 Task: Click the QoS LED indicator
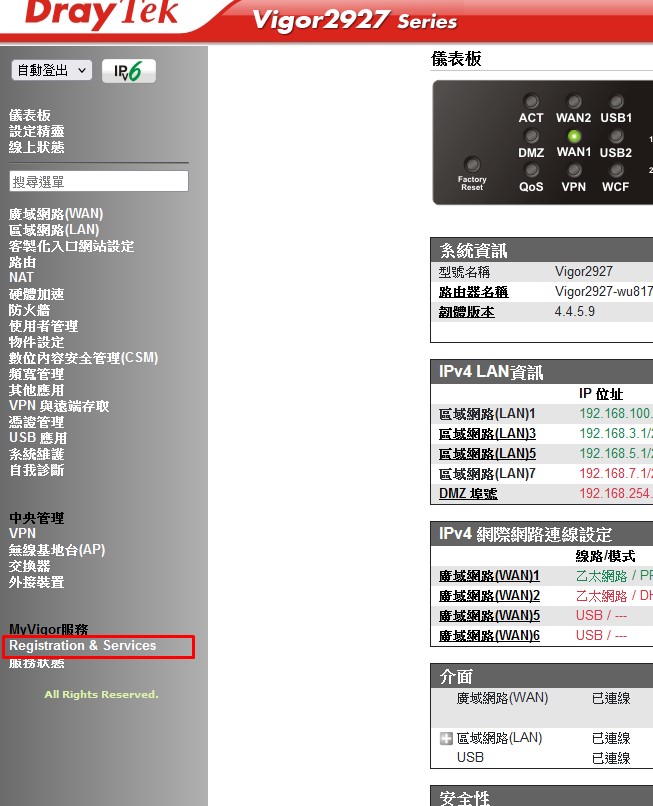tap(531, 171)
